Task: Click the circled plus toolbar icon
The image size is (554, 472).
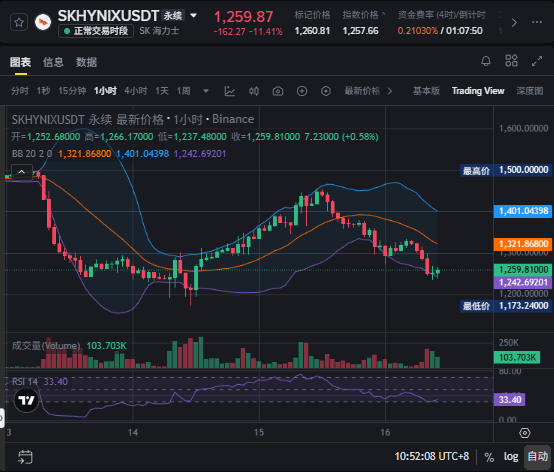Action: [x=302, y=91]
